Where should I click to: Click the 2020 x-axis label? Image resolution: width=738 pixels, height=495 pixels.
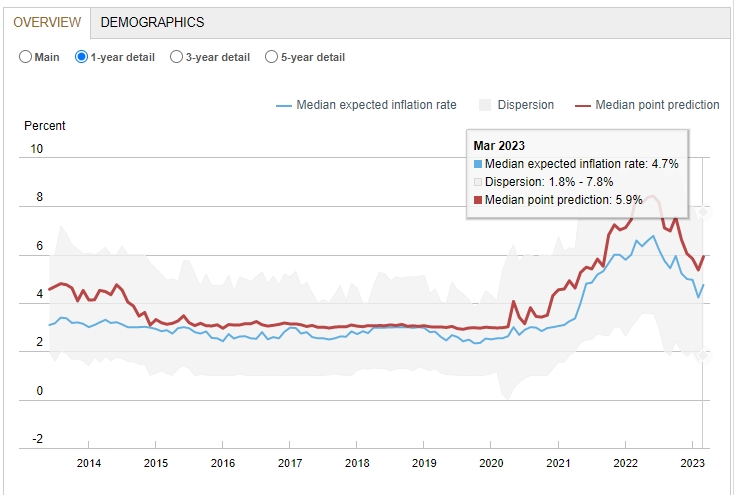pyautogui.click(x=491, y=463)
